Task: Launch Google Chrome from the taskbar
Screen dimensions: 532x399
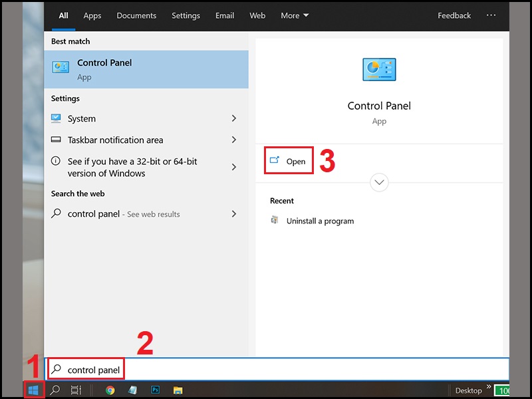Action: (110, 390)
